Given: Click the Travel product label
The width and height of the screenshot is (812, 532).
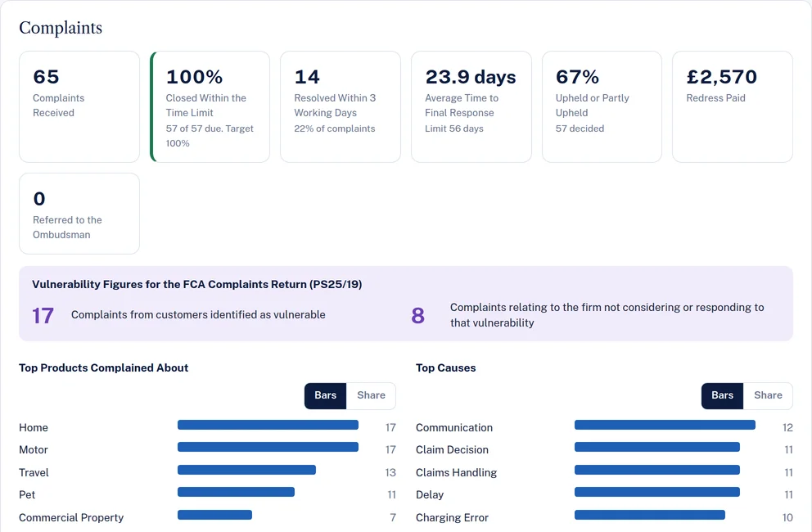Looking at the screenshot, I should pos(34,473).
